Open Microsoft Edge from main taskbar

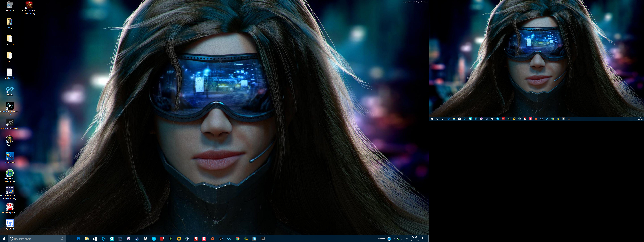(78, 239)
